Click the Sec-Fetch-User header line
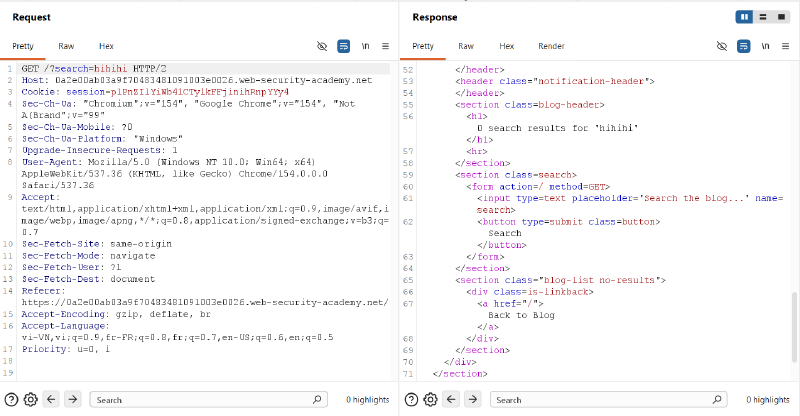This screenshot has width=800, height=416. coord(71,267)
